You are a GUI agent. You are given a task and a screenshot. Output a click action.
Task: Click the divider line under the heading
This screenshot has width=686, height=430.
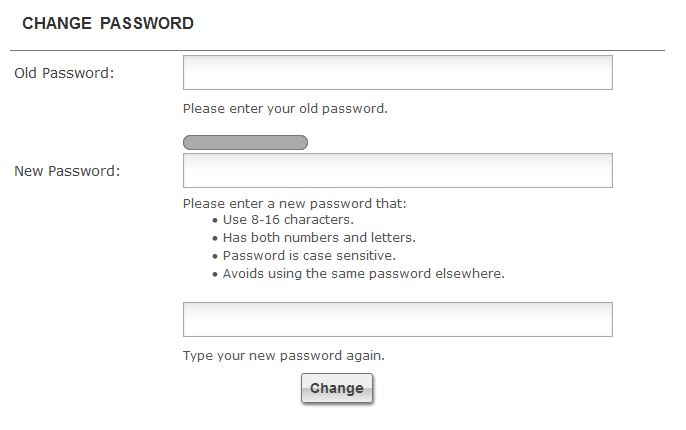click(x=337, y=50)
